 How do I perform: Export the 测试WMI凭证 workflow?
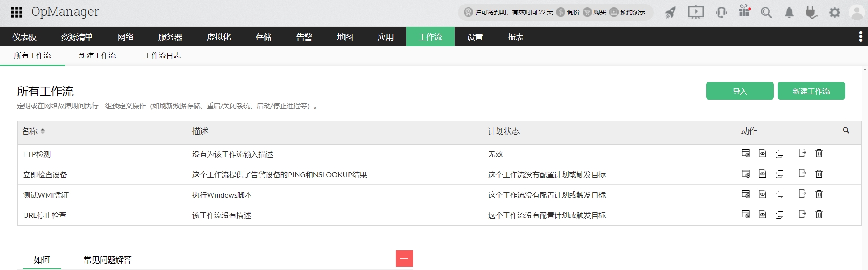click(x=802, y=194)
